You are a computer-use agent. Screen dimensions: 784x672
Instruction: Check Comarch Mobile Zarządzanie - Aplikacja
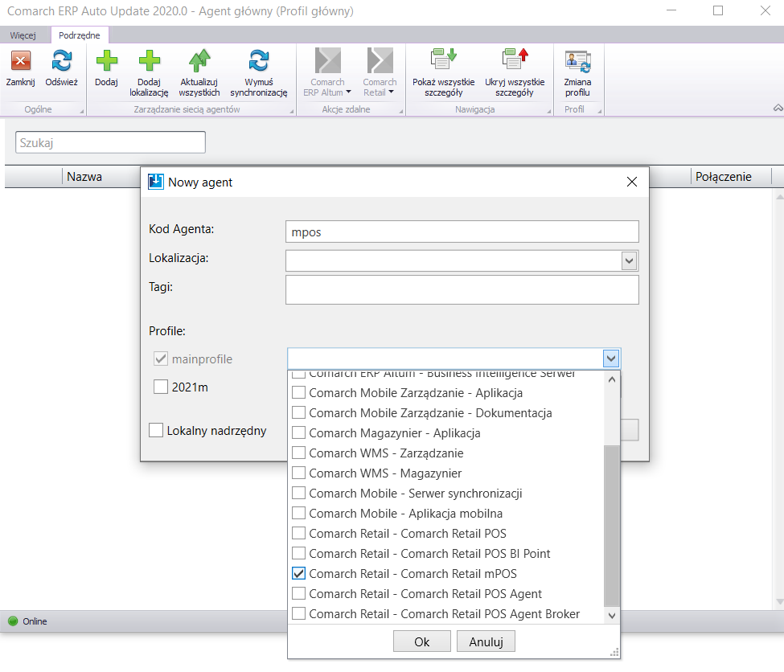298,392
